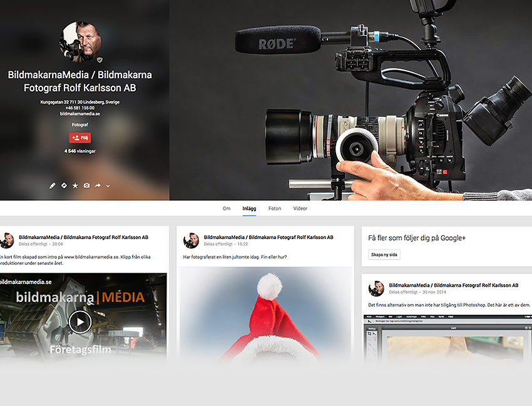Click the pencil edit icon in profile panel
The height and width of the screenshot is (406, 532).
(52, 186)
